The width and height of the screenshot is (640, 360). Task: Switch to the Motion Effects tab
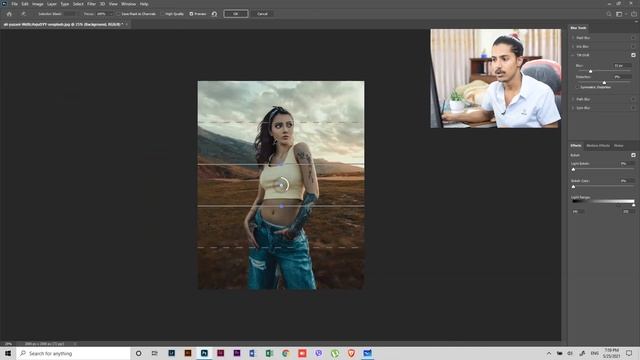coord(598,146)
